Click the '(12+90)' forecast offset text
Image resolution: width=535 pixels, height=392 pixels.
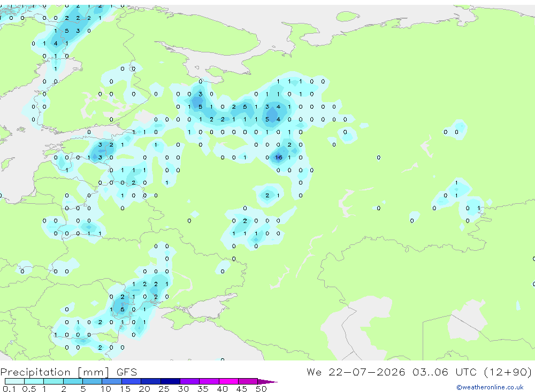[x=508, y=372]
